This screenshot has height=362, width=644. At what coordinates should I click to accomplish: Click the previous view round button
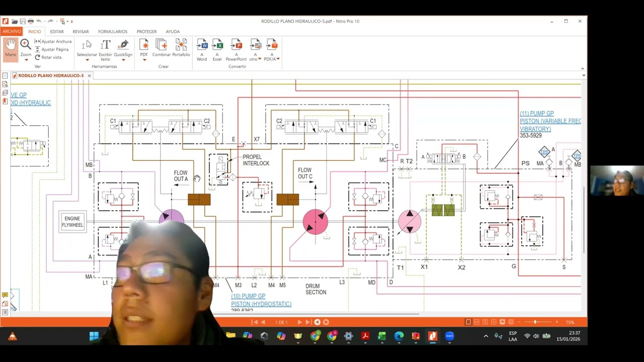pos(317,322)
